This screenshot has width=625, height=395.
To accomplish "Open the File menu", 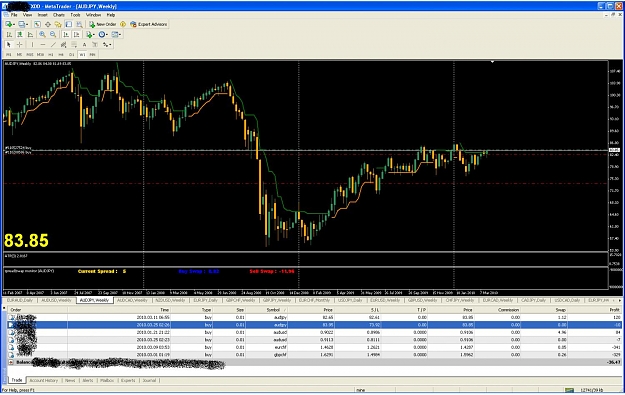I will point(14,15).
